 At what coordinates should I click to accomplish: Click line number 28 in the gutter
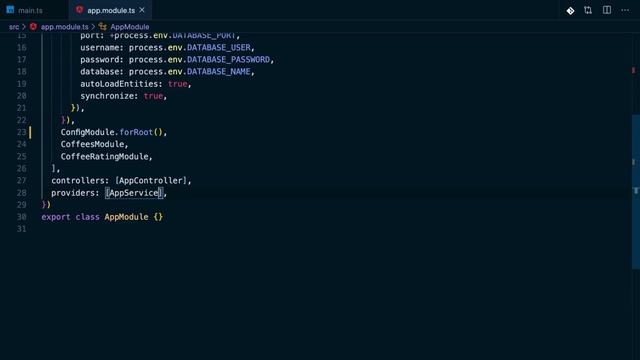click(x=22, y=193)
